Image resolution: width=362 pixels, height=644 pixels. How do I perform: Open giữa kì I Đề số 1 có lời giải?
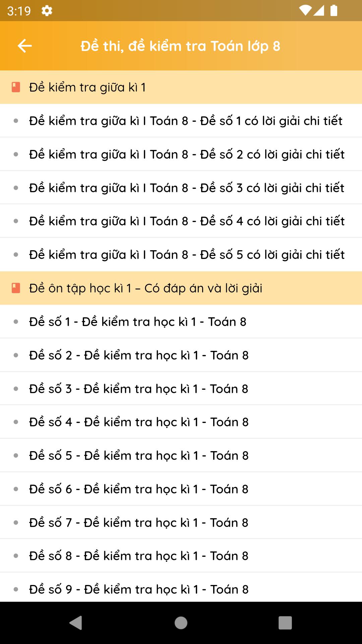click(x=185, y=121)
